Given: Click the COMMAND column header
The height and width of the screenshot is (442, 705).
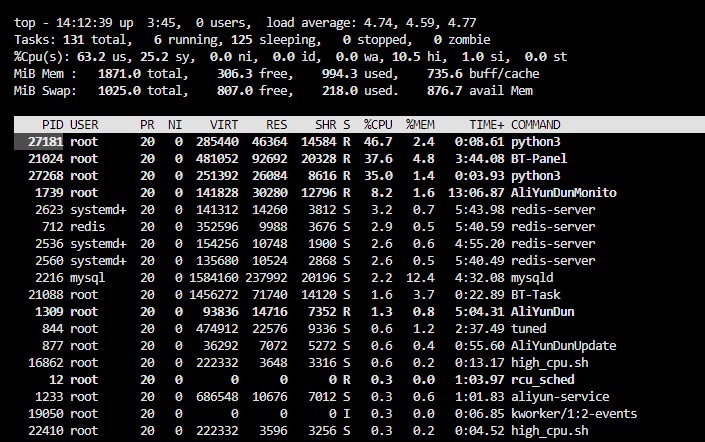Looking at the screenshot, I should (535, 125).
